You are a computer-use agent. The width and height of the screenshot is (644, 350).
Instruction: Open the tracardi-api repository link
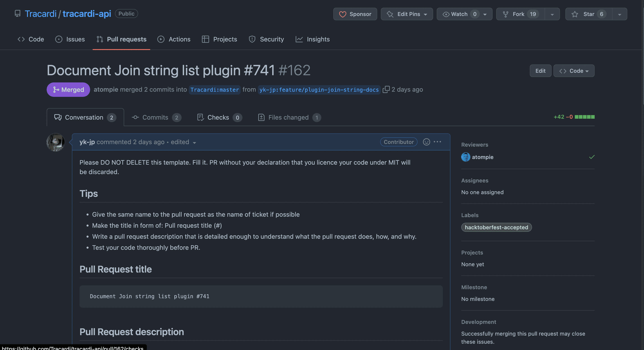coord(87,14)
